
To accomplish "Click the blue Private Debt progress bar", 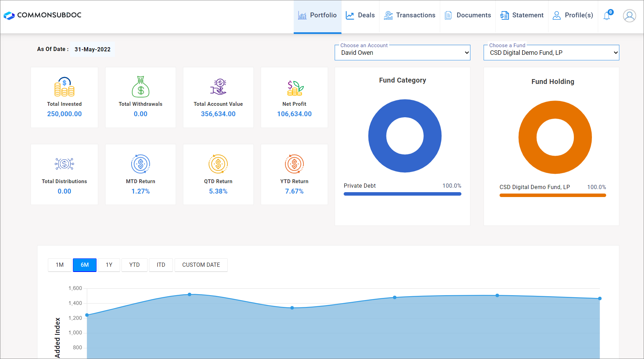I will [402, 194].
